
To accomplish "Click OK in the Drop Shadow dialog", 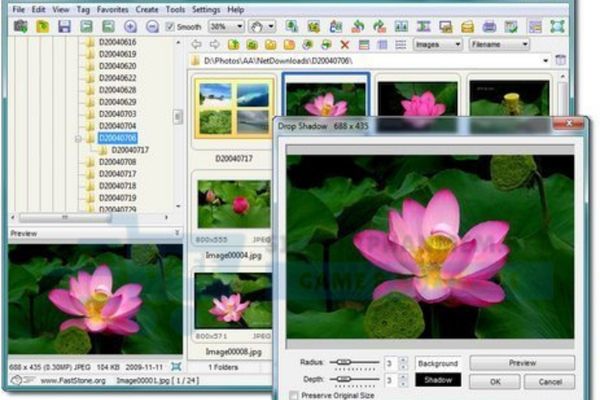I will coord(495,382).
